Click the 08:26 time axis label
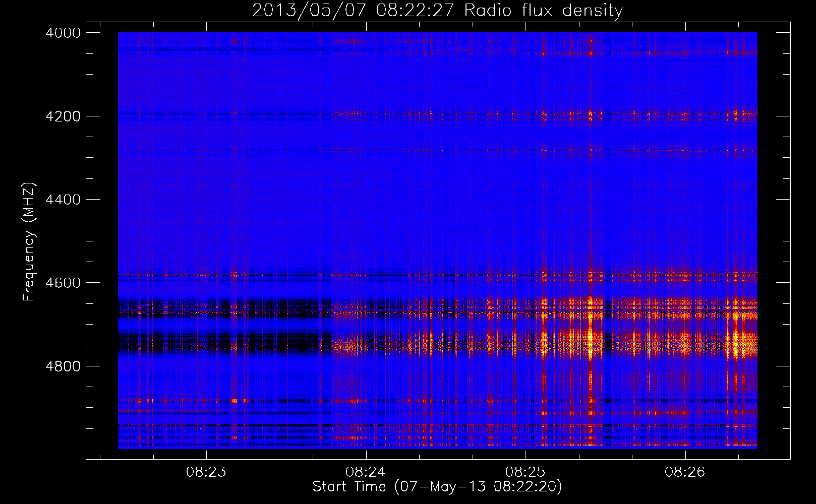 click(685, 472)
